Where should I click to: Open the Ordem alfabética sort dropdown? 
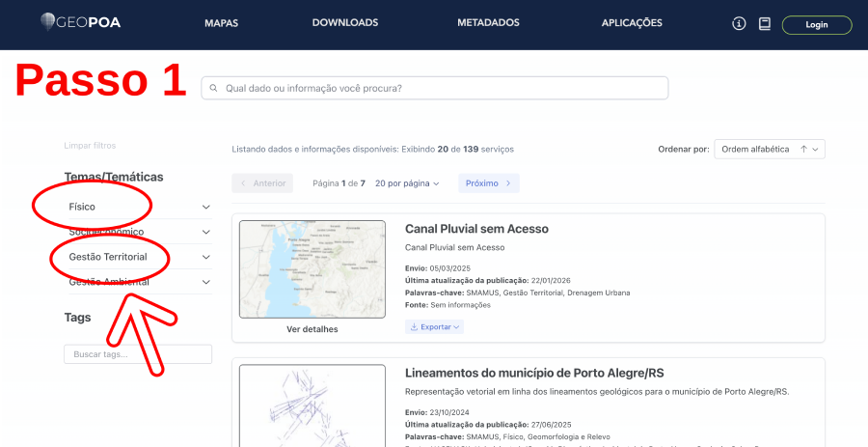pos(770,149)
